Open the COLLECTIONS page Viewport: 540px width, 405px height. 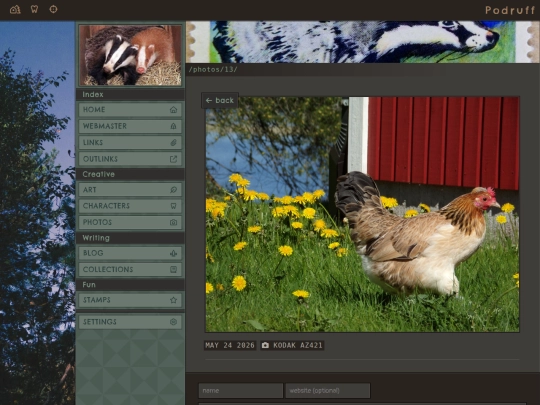click(130, 269)
